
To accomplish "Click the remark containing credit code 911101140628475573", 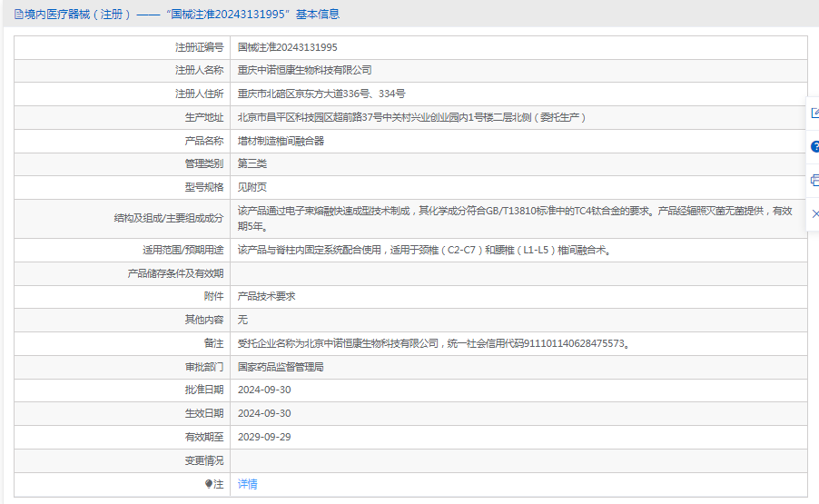I will tap(435, 343).
